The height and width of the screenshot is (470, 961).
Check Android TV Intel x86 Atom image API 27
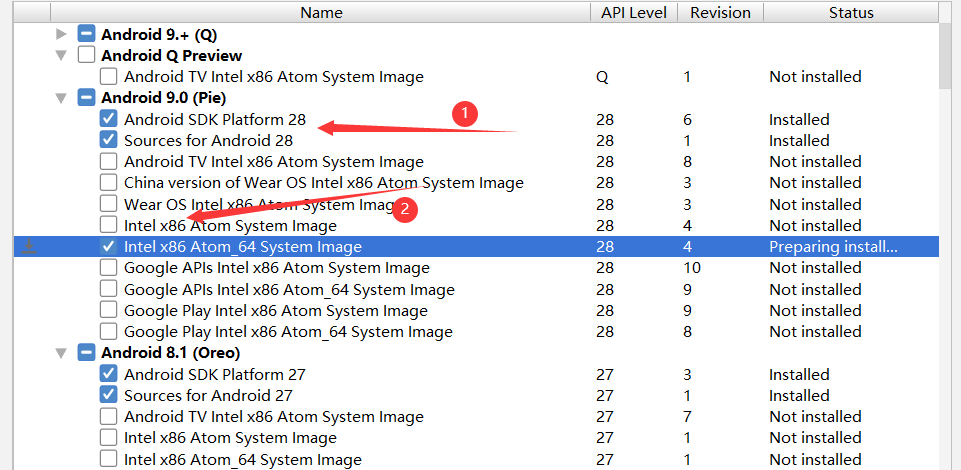click(108, 417)
